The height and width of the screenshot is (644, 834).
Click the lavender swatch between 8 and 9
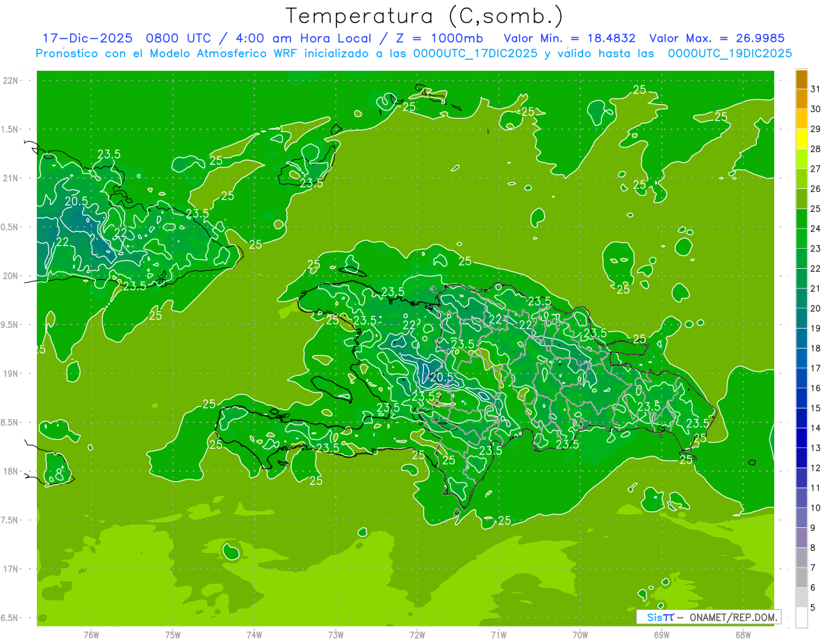pos(801,538)
